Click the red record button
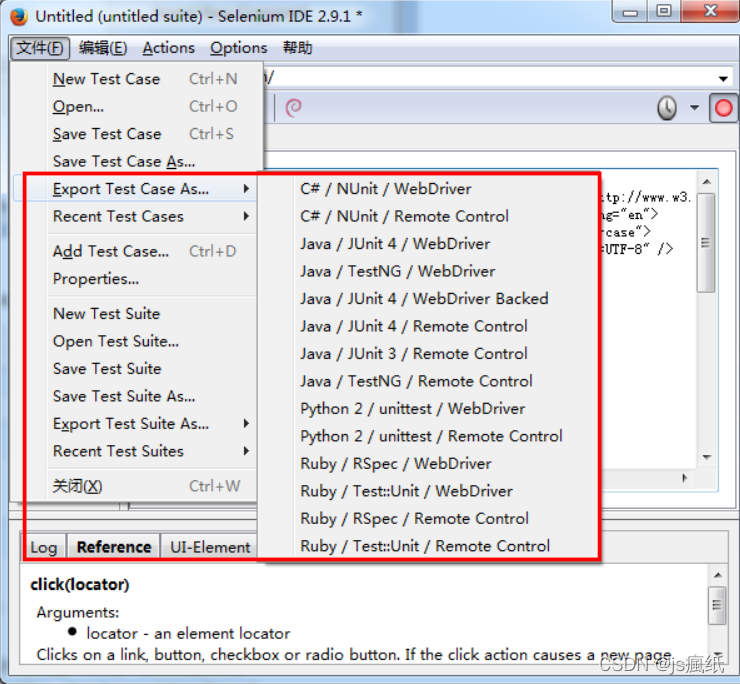740x684 pixels. coord(723,108)
